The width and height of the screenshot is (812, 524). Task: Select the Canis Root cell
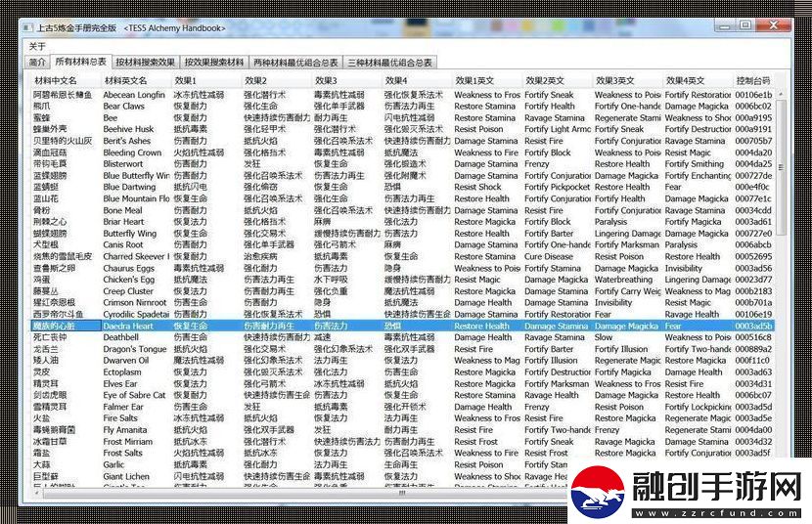click(136, 244)
